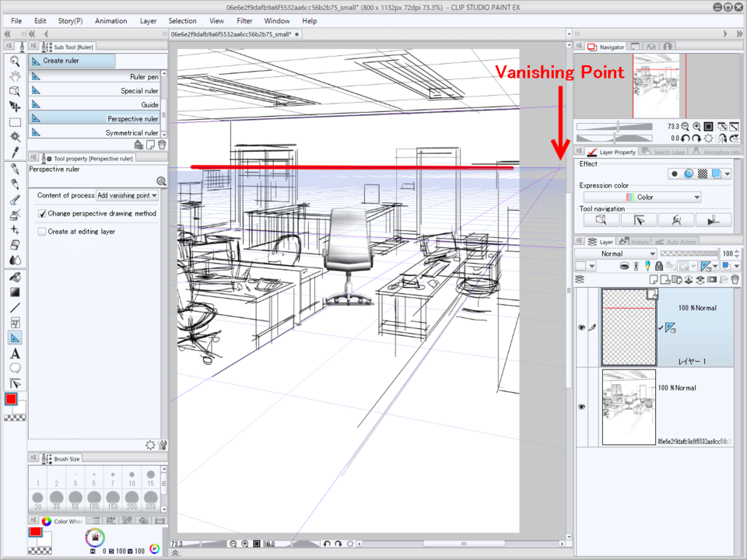Zoom in using the Navigator magnifier plus
Screen dimensions: 747x560
[696, 126]
